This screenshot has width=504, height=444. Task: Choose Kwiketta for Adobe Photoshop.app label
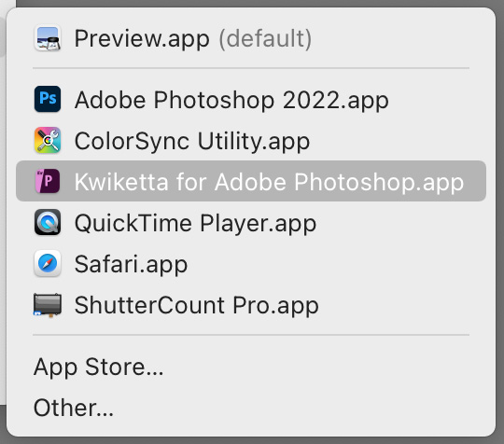click(269, 183)
